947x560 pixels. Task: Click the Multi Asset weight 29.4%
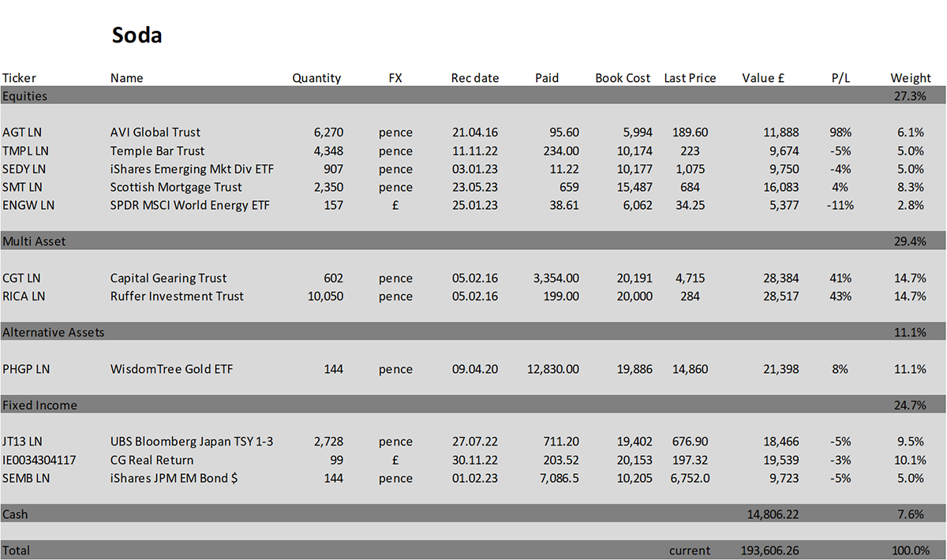pyautogui.click(x=910, y=241)
